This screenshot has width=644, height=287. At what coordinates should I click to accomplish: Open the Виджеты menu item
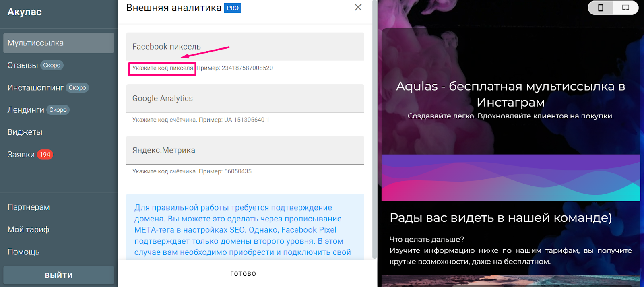[25, 132]
